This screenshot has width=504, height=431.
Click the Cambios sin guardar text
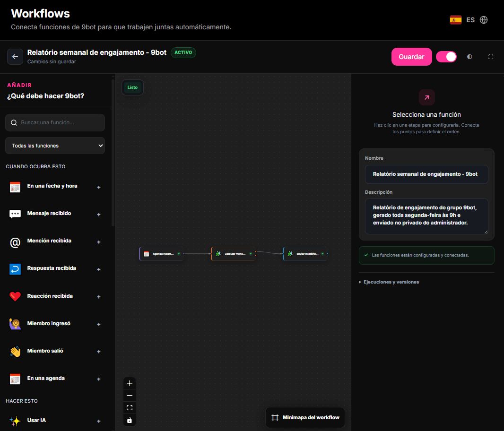(52, 62)
